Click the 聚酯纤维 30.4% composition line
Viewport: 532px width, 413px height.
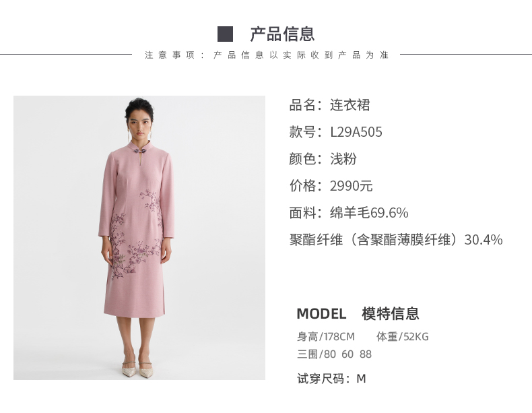395,240
